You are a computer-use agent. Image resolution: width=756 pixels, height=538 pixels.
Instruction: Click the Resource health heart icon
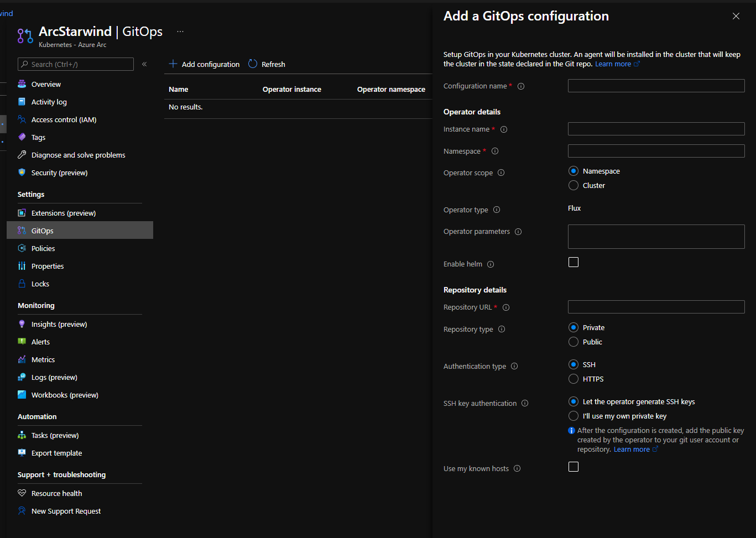point(22,493)
